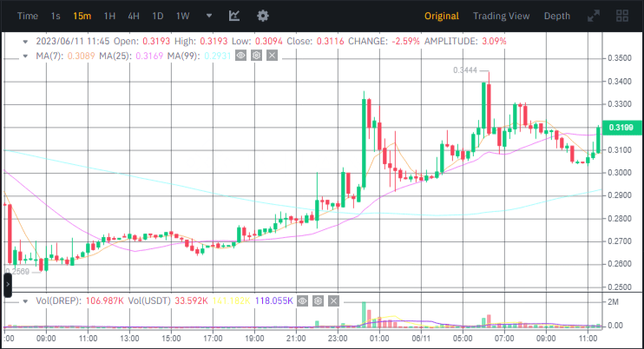Click the purple volume MA value 118.055K
Screen dimensions: 644x349
(x=274, y=301)
